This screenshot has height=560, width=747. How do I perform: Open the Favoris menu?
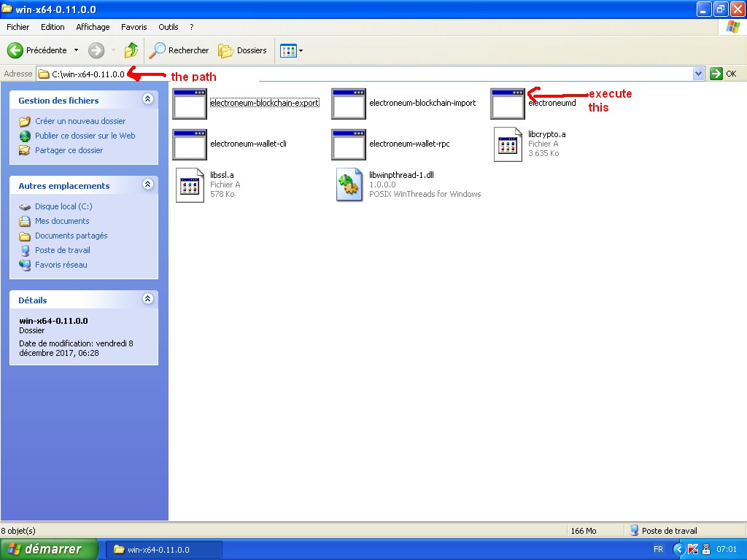tap(134, 27)
